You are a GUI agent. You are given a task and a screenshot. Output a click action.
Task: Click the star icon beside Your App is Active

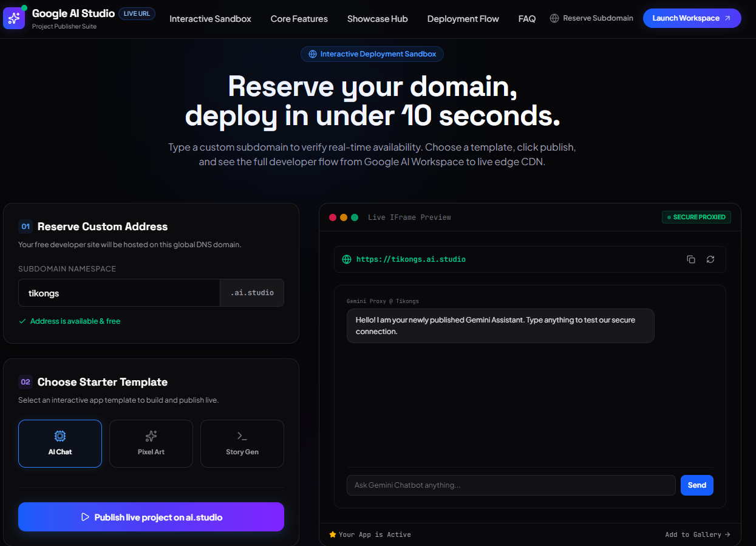click(x=333, y=534)
